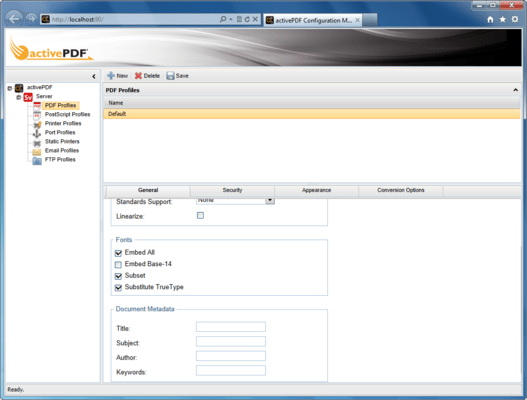The image size is (527, 400).
Task: Switch to the General tab
Action: click(148, 190)
